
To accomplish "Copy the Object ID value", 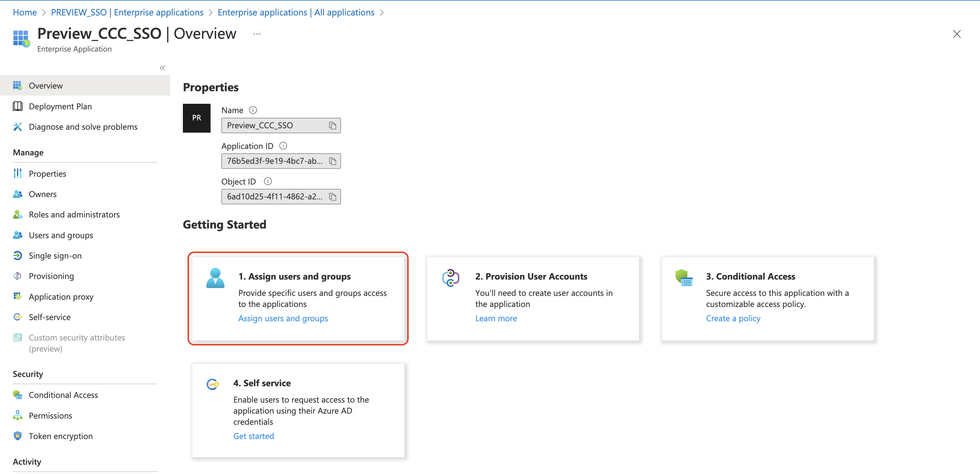I will point(332,197).
